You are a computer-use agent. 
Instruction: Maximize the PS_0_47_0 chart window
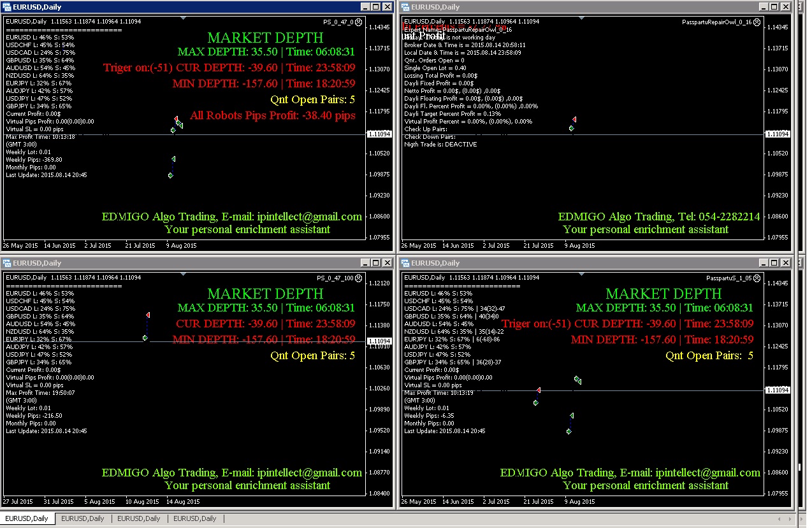coord(376,7)
